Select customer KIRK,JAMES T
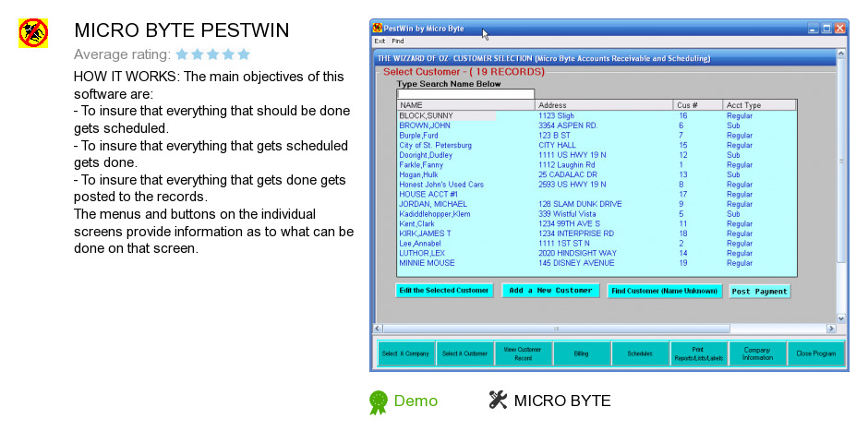The width and height of the screenshot is (868, 443). [x=425, y=233]
